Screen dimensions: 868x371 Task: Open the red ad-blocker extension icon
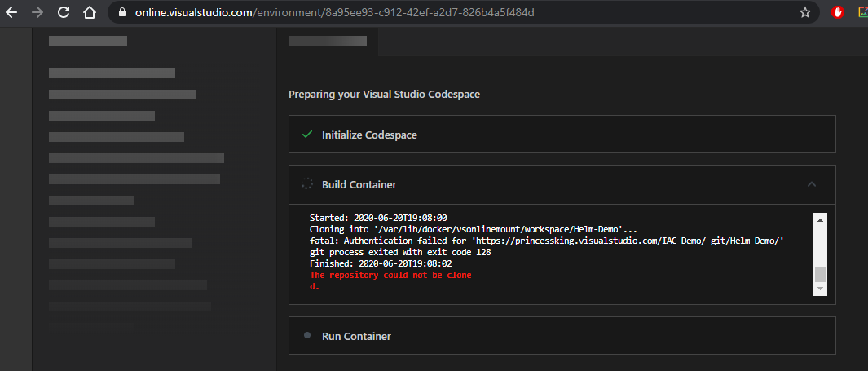(x=838, y=12)
